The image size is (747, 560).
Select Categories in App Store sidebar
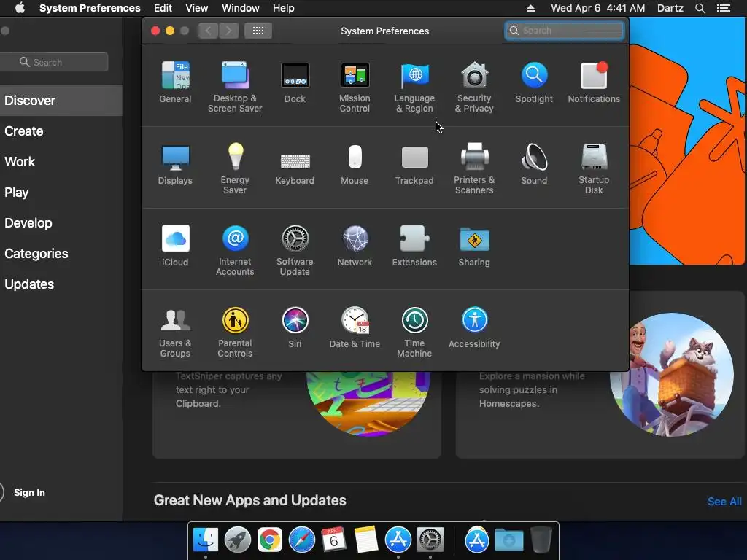[x=61, y=253]
